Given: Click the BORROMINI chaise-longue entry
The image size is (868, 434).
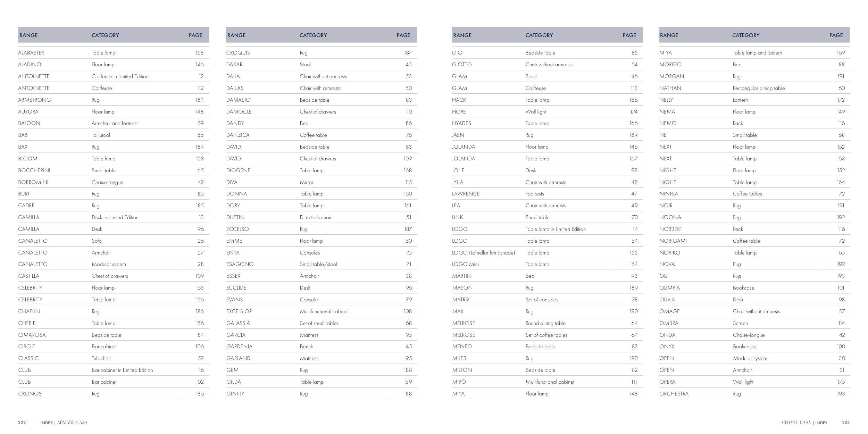Looking at the screenshot, I should pyautogui.click(x=33, y=182).
